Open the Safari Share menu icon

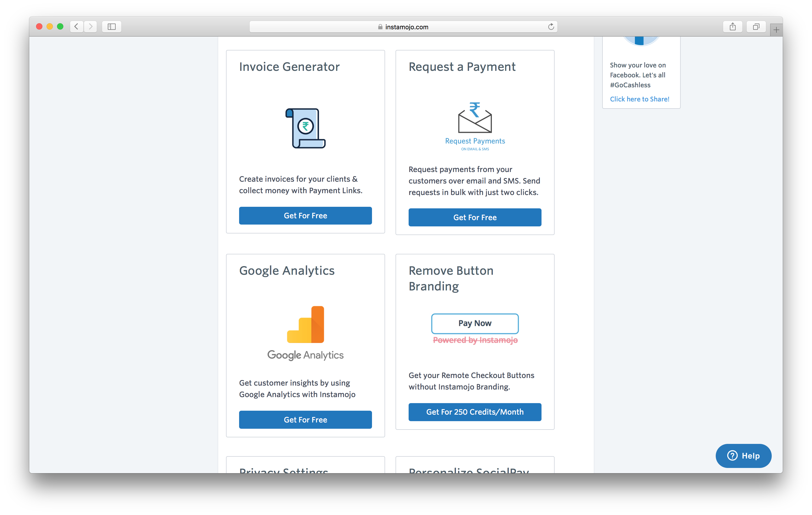pyautogui.click(x=732, y=27)
